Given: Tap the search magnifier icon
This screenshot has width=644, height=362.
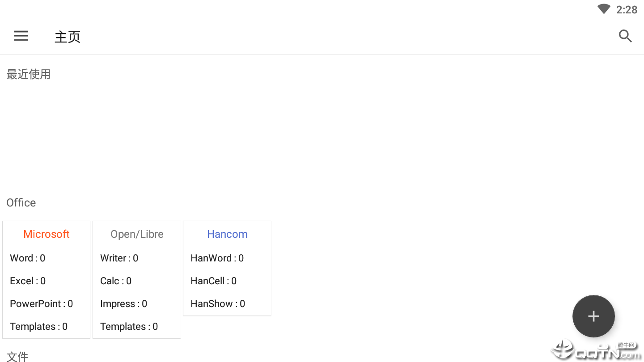Looking at the screenshot, I should [625, 36].
